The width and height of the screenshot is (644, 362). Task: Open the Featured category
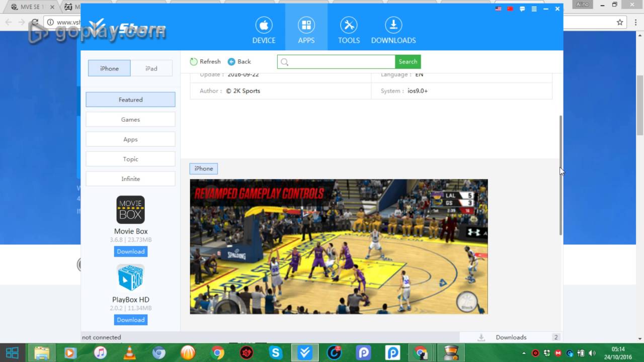(x=130, y=100)
